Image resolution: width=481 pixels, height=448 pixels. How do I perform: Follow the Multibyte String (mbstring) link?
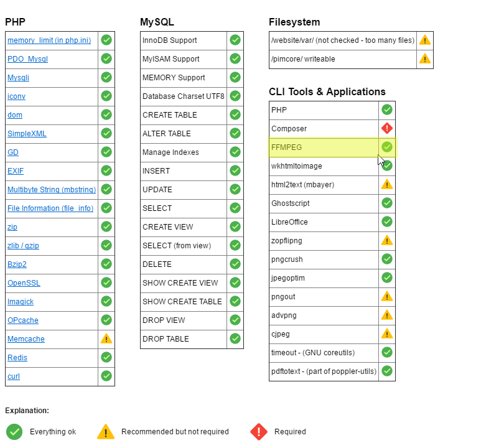[x=51, y=190]
